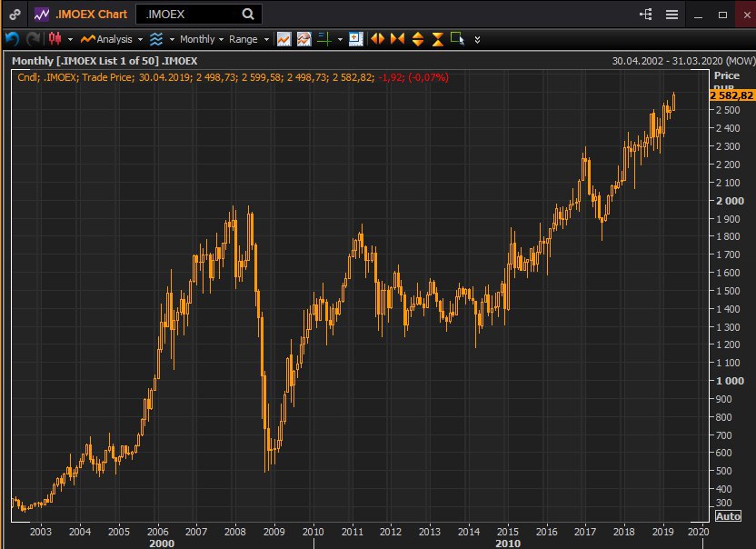Expand the Analysis dropdown arrow
This screenshot has width=756, height=549.
140,40
